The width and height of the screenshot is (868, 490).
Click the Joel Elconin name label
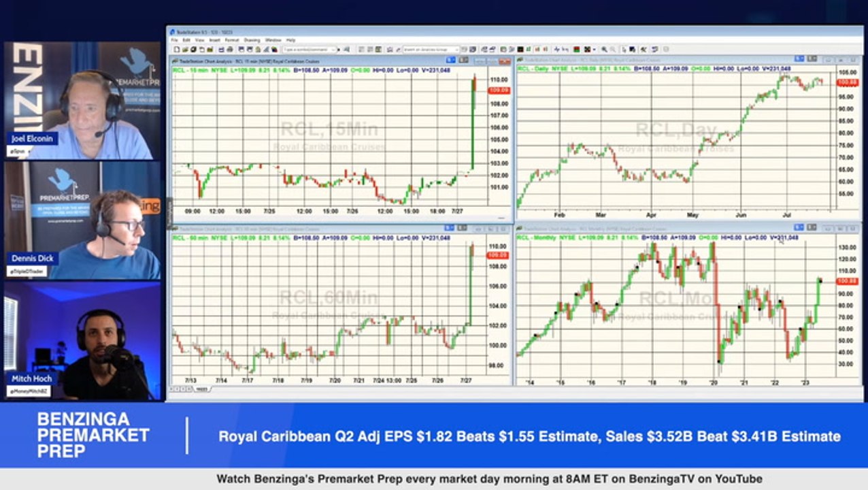(33, 138)
